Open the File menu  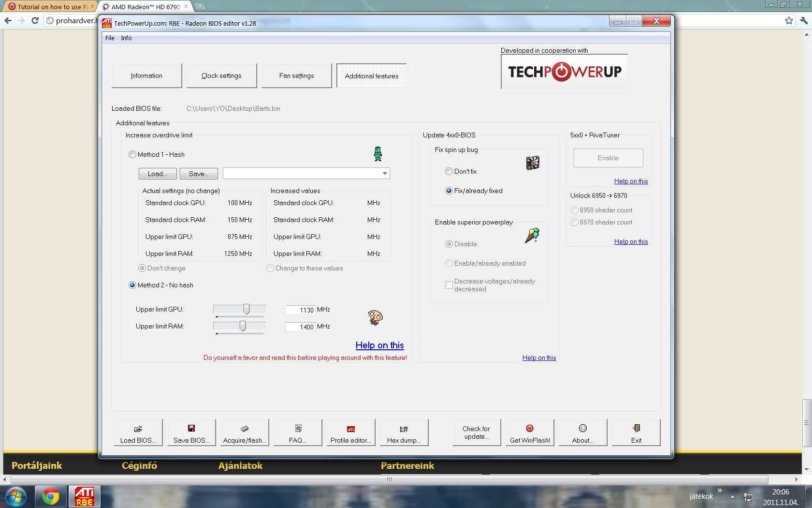[x=110, y=38]
